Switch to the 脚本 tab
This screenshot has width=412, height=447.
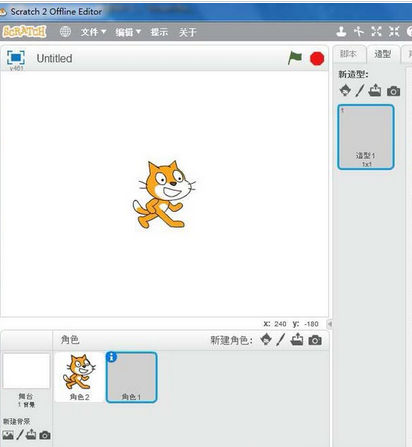pyautogui.click(x=348, y=54)
